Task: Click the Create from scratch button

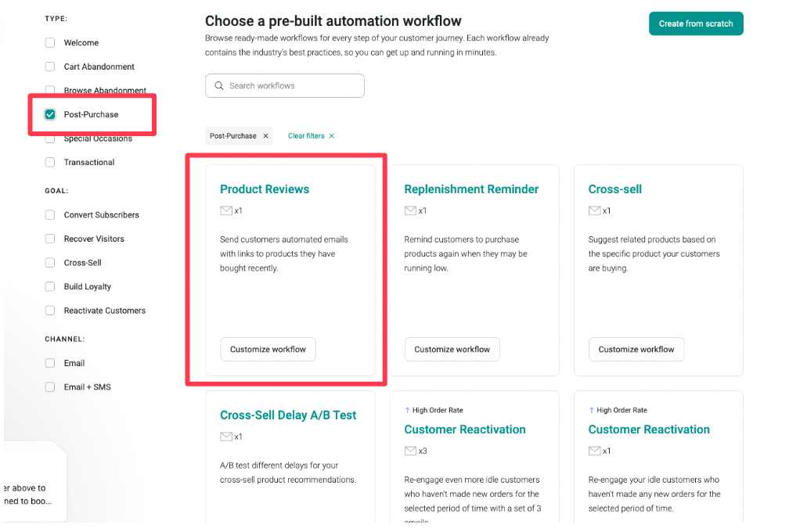Action: [x=696, y=23]
